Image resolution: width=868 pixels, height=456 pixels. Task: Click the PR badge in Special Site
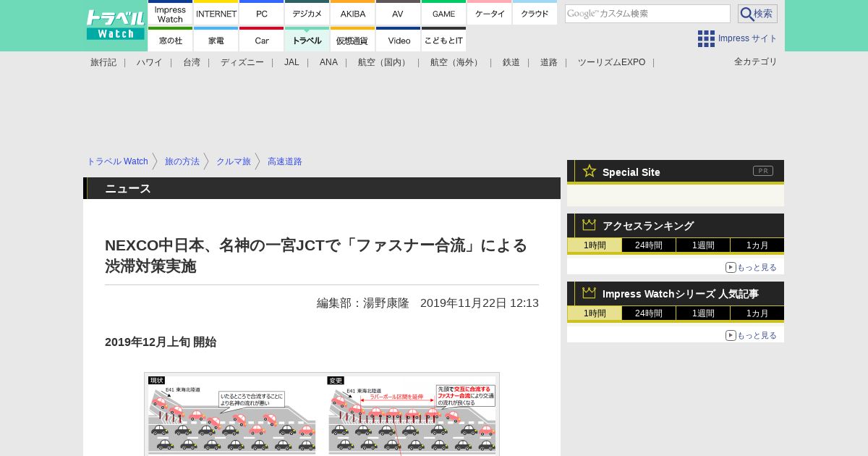coord(763,171)
